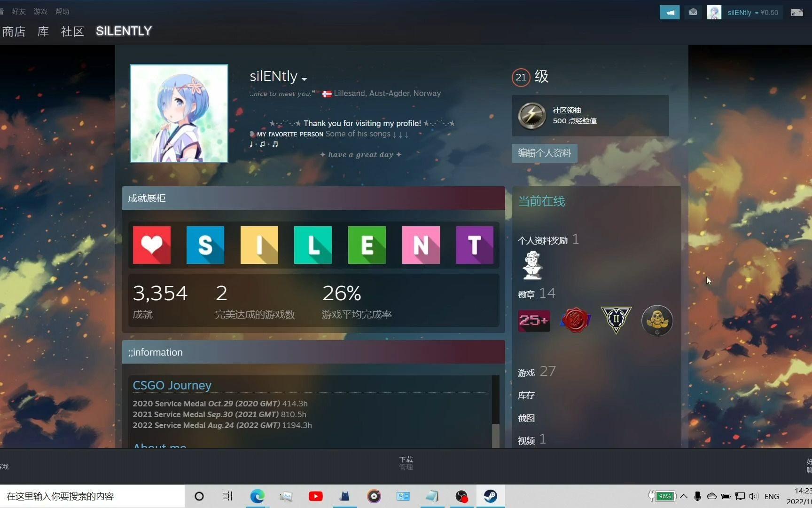
Task: Click the blue S achievement icon
Action: click(x=205, y=245)
